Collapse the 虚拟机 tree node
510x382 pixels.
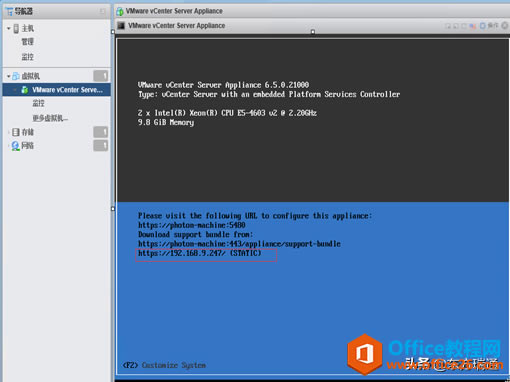pyautogui.click(x=9, y=76)
